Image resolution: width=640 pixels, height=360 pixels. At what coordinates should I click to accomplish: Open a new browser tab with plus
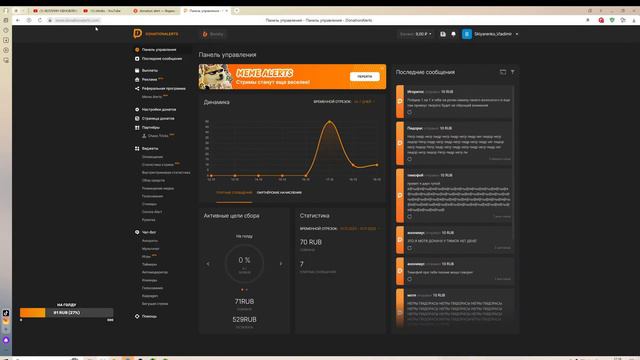click(x=236, y=11)
